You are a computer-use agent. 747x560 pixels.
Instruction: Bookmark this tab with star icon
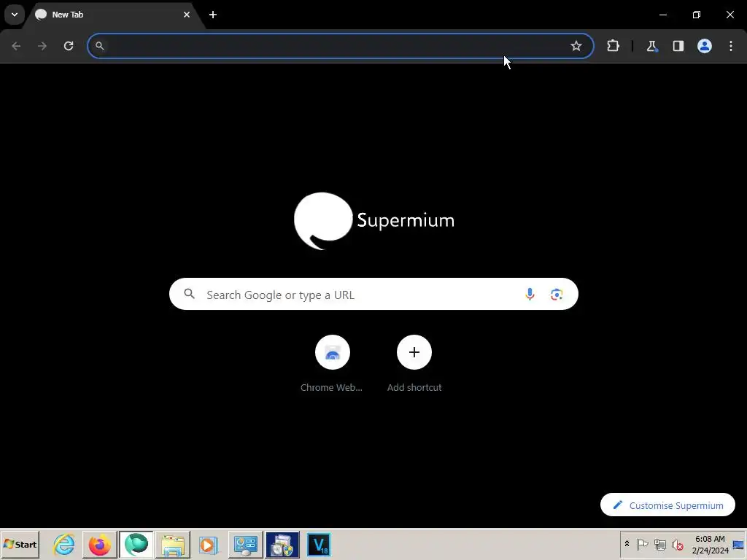coord(576,46)
